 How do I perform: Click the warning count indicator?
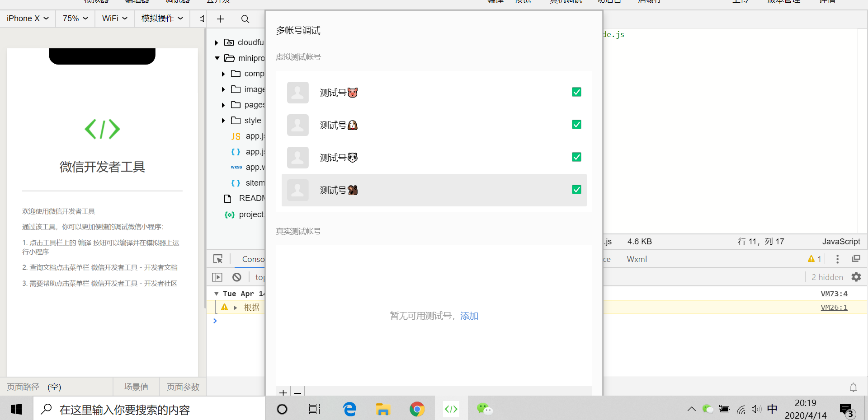coord(814,259)
